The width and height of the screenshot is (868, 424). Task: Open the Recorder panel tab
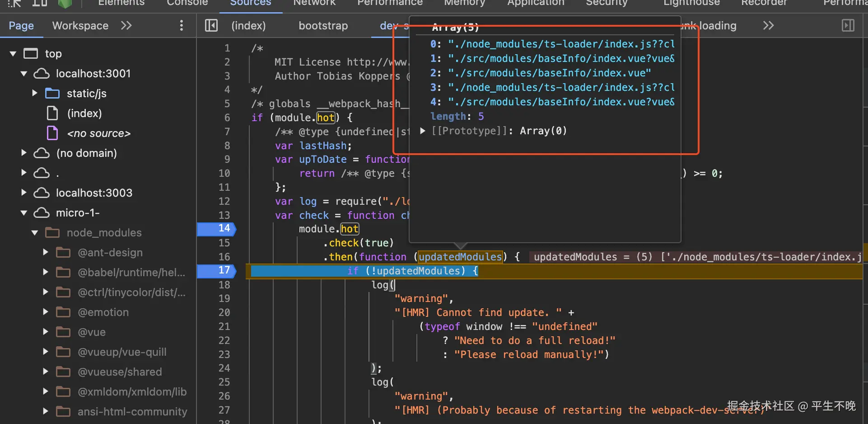tap(764, 3)
